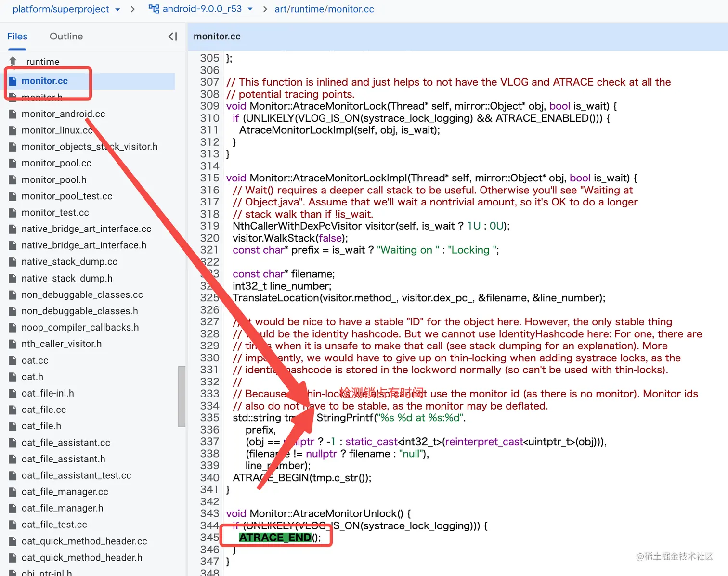The image size is (728, 576).
Task: Open monitor_android.cc file
Action: pos(63,114)
